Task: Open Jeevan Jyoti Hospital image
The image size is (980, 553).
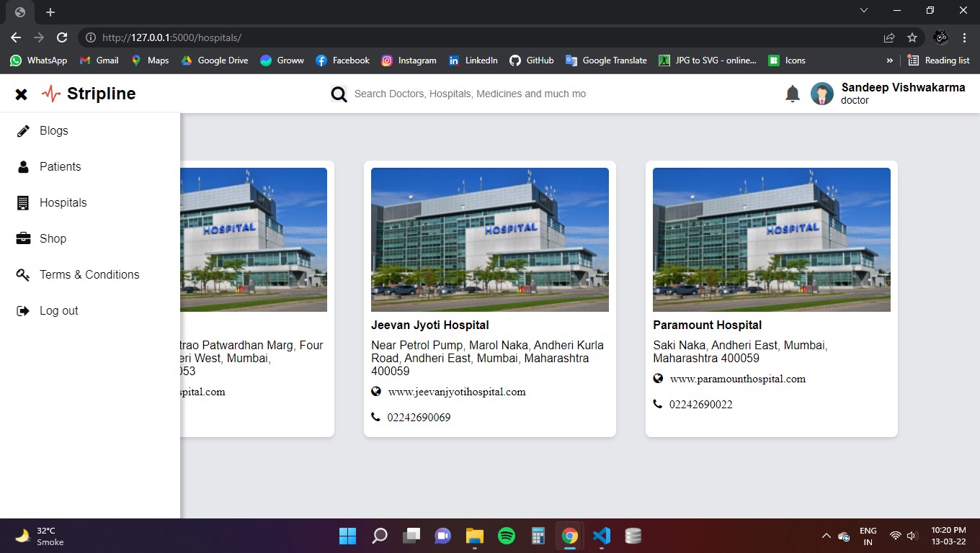Action: click(490, 240)
